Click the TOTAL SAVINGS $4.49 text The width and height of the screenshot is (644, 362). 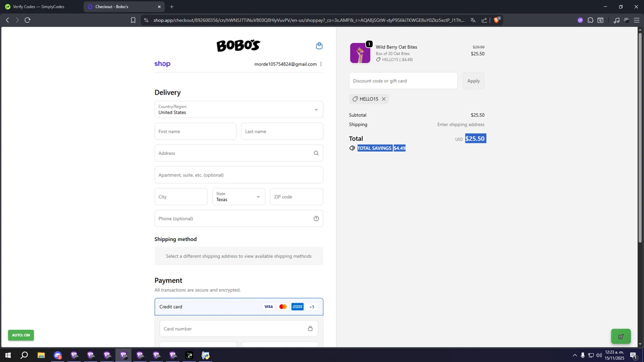(x=382, y=148)
